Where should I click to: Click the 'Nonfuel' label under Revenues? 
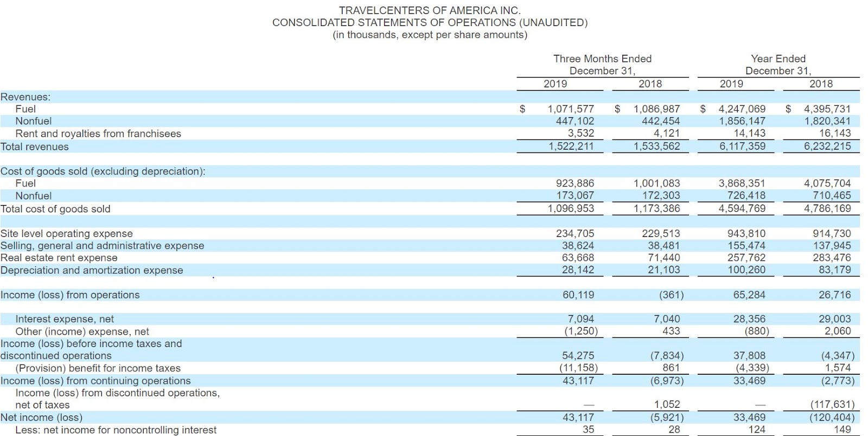34,121
